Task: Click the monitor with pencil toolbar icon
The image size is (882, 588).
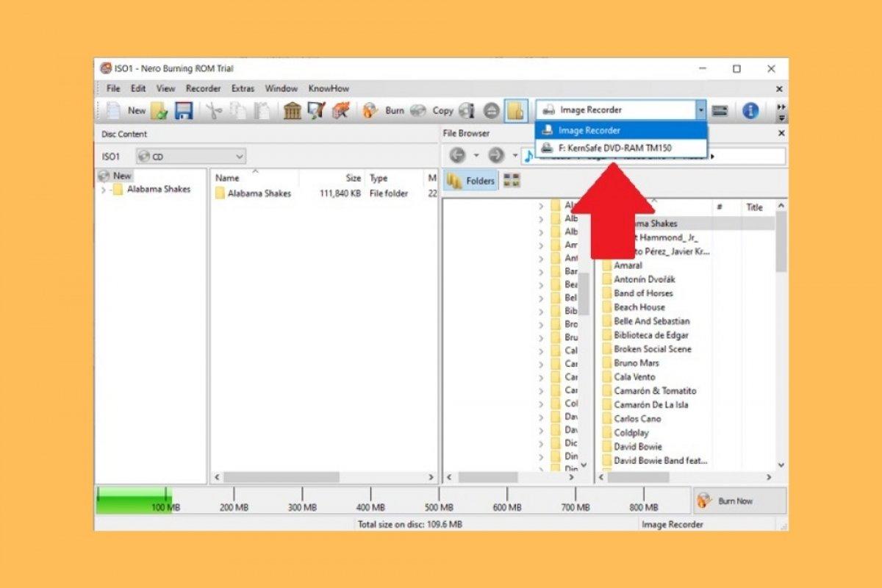Action: [316, 111]
